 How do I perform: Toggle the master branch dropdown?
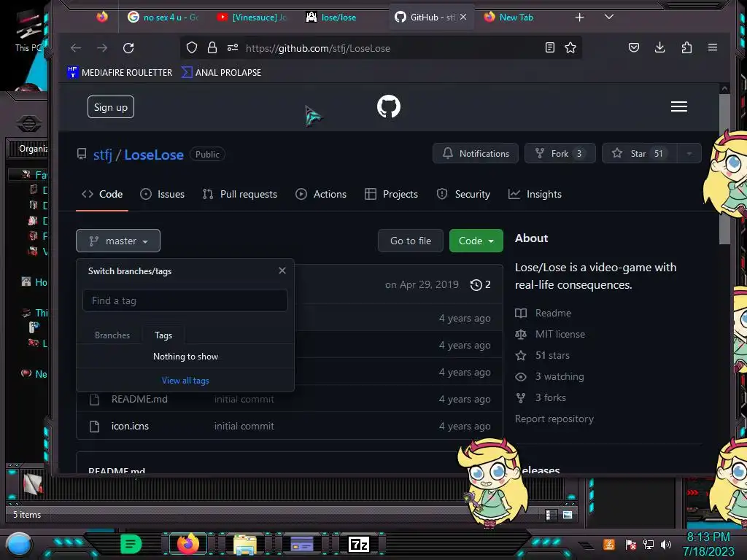118,241
